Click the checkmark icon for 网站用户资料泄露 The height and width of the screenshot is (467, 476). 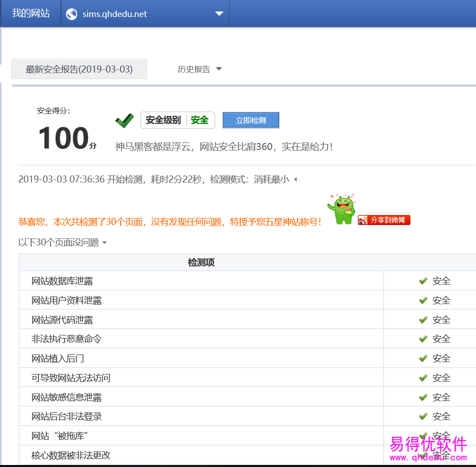tap(423, 300)
